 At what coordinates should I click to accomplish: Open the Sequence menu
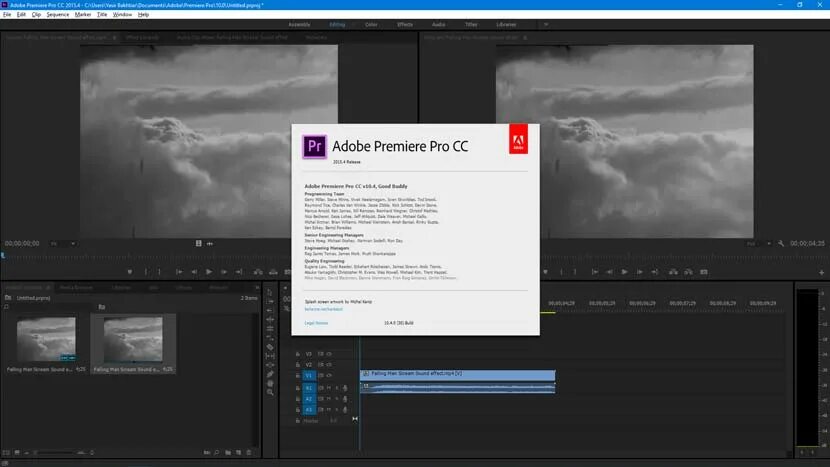click(58, 14)
